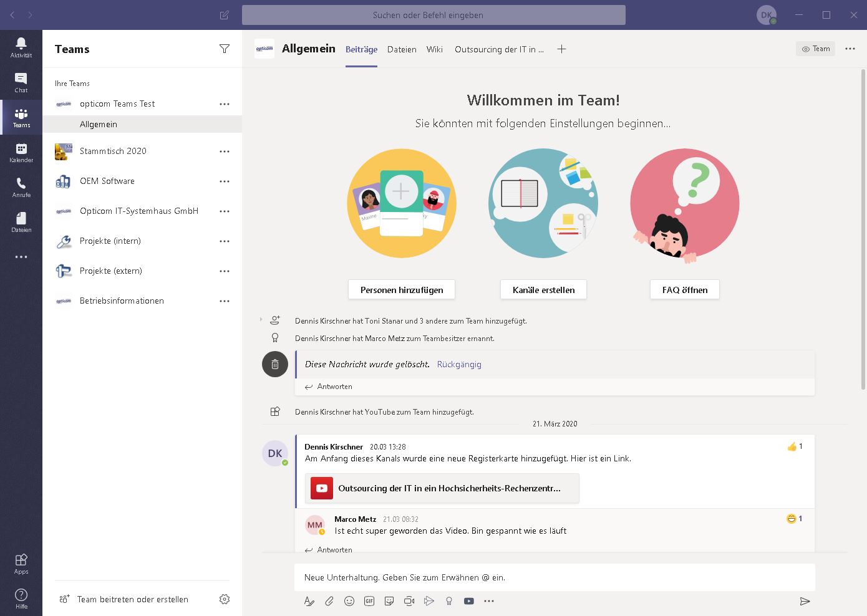Open the manage teams gear icon

point(225,599)
